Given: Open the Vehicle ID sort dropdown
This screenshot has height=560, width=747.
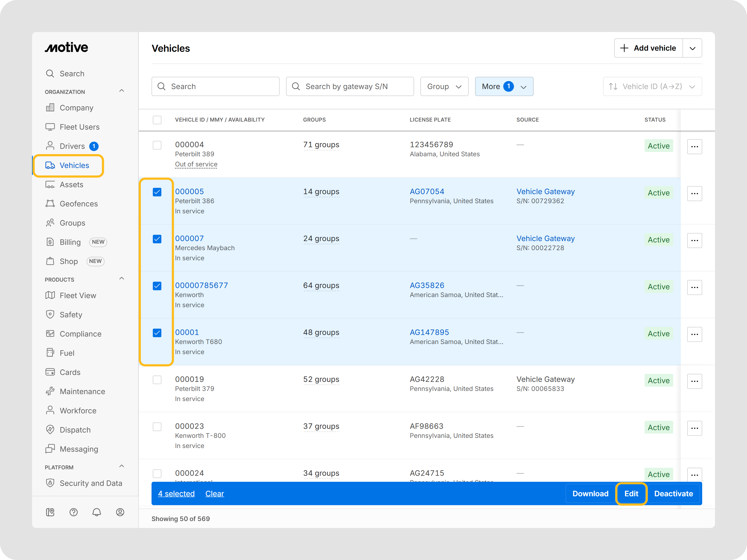Looking at the screenshot, I should pyautogui.click(x=652, y=86).
